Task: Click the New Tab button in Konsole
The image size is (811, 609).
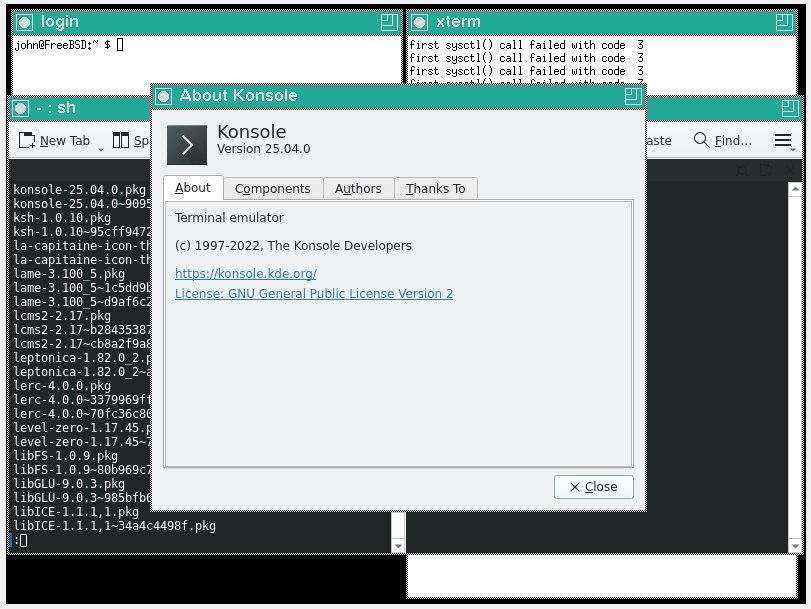Action: (x=54, y=140)
